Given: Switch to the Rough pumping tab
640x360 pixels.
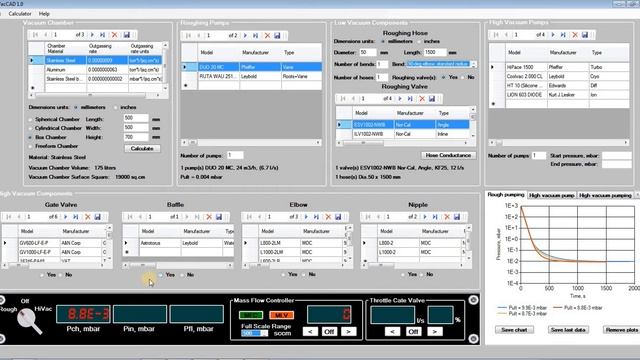Looking at the screenshot, I should click(506, 195).
